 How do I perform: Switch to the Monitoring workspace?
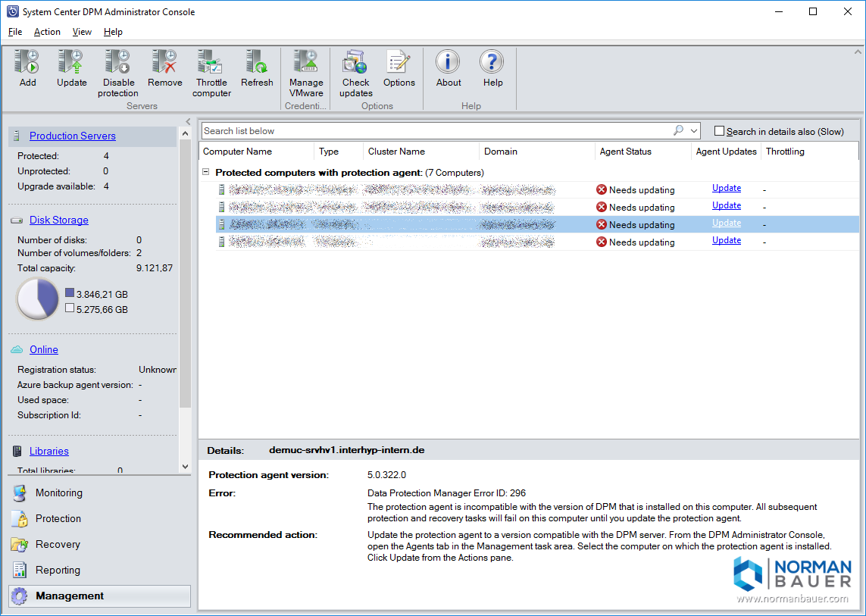[58, 492]
